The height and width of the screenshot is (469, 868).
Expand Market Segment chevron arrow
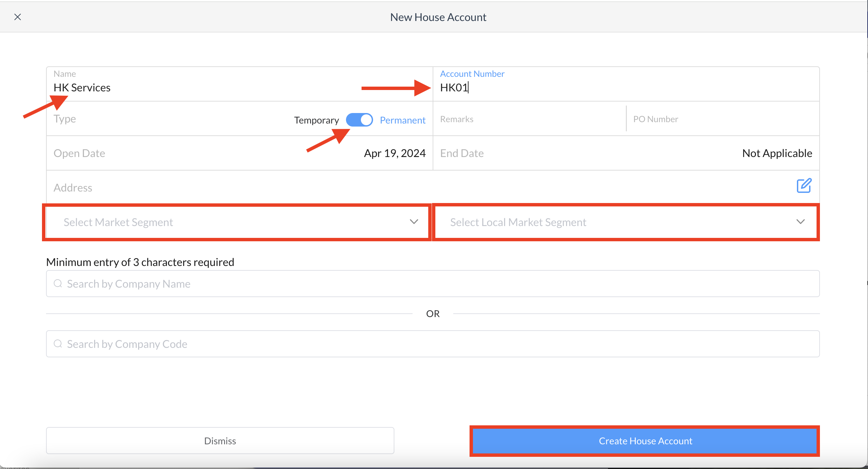tap(414, 222)
